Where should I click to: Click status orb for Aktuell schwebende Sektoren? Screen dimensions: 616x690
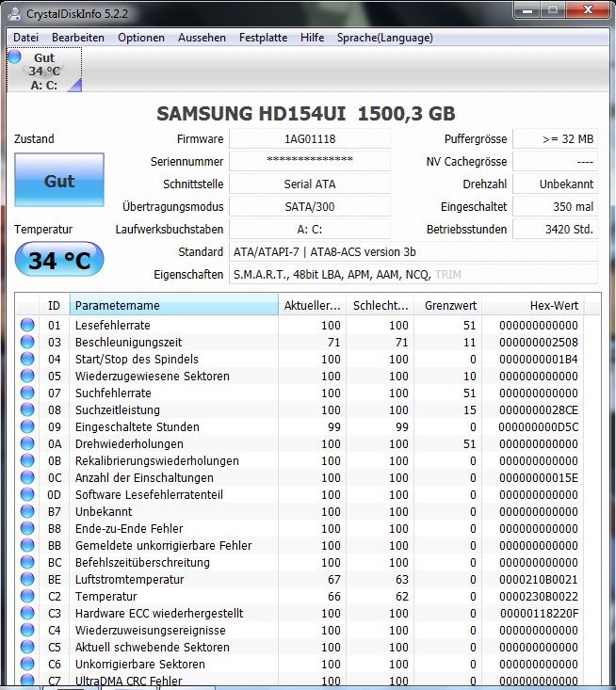click(27, 647)
